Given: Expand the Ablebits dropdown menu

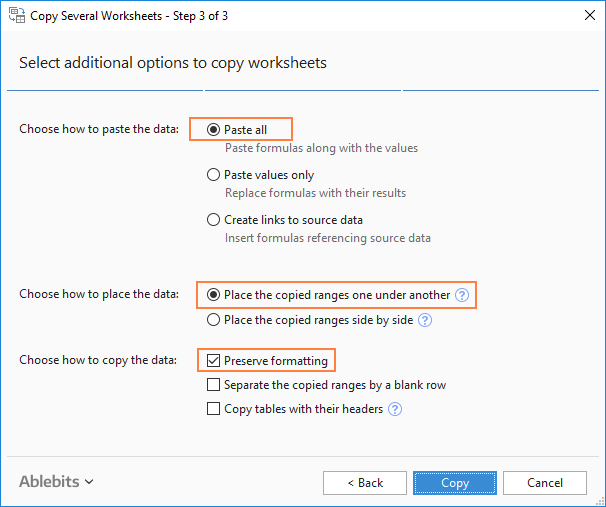Looking at the screenshot, I should pos(56,482).
